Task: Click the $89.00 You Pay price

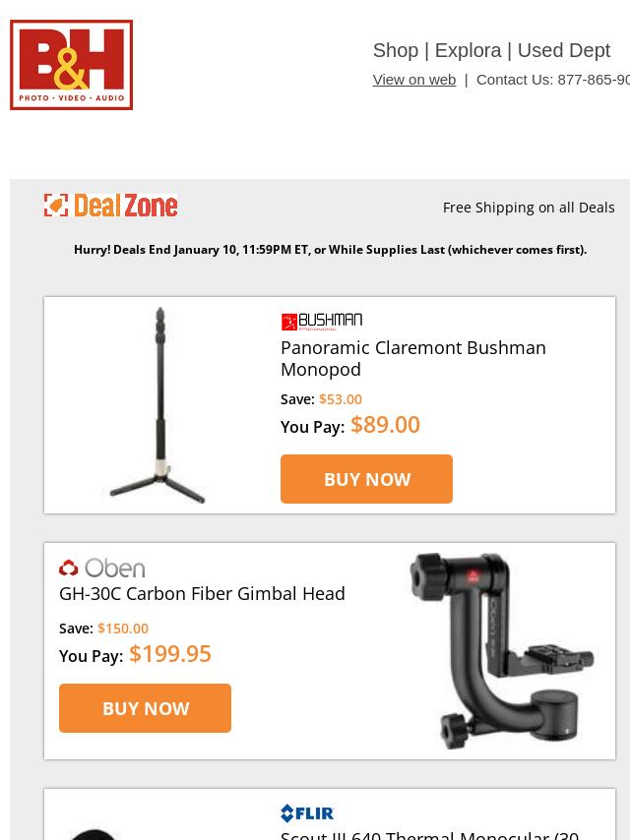Action: coord(385,425)
